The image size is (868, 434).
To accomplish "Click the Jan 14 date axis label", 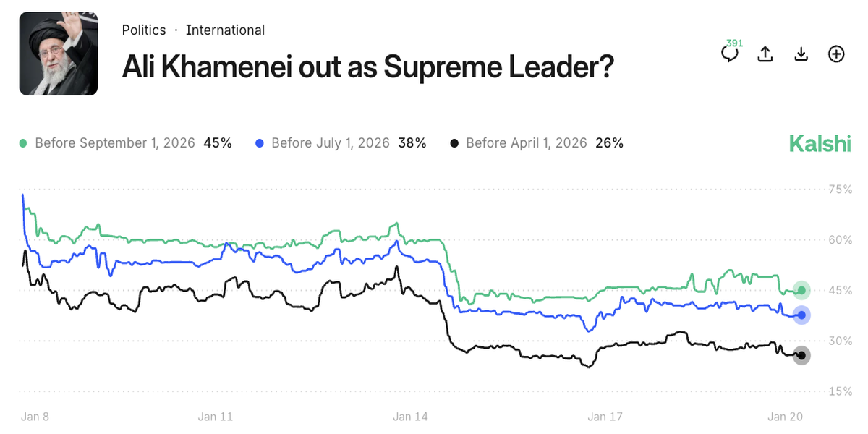I will pos(412,417).
